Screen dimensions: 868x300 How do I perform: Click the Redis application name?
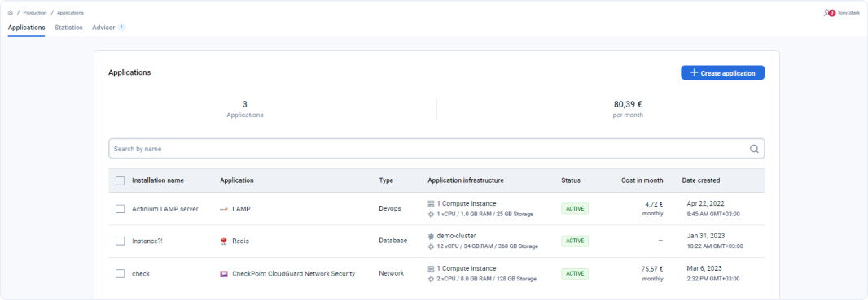pos(241,241)
